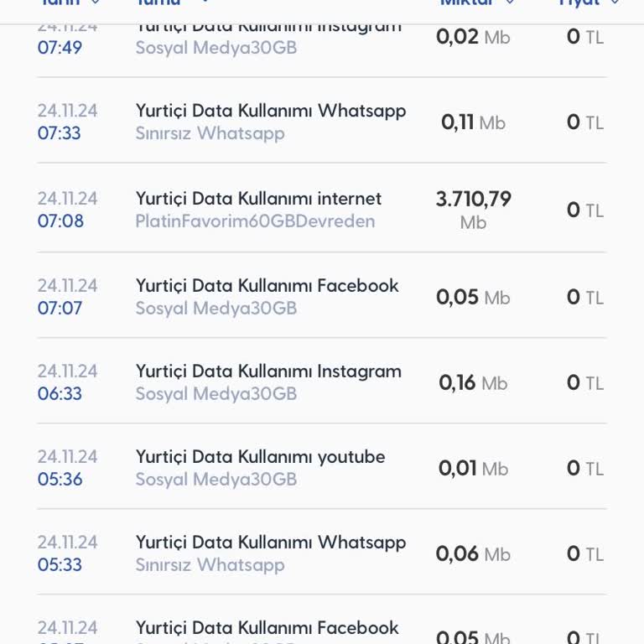
Task: Tap Sınırsız Whatsapp label under the 07:33 entry
Action: [210, 133]
